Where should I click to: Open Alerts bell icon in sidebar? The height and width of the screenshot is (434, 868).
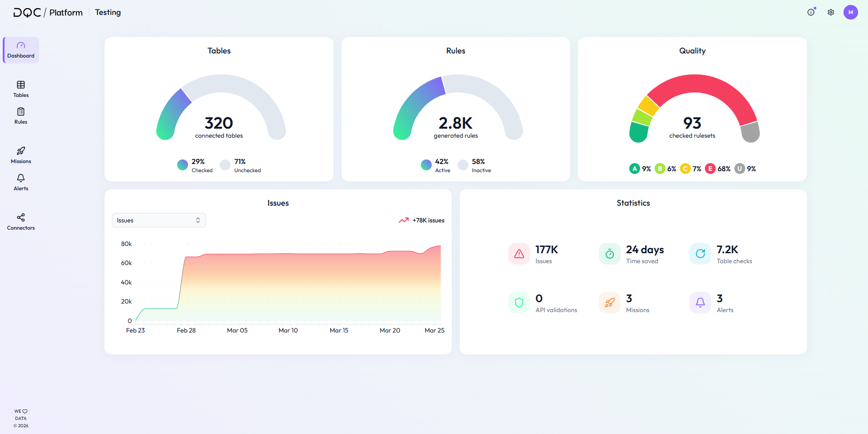coord(21,178)
